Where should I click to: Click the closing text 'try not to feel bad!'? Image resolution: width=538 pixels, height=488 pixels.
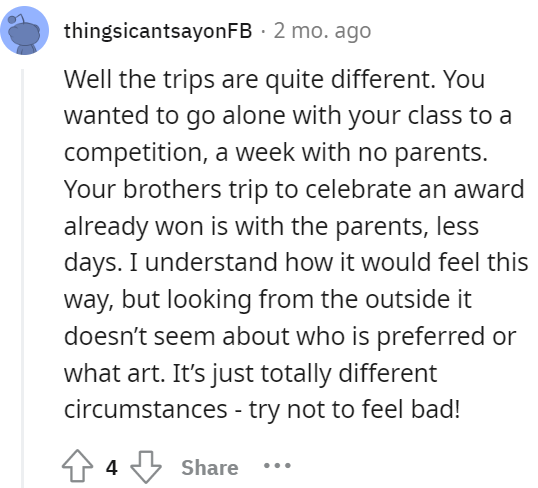354,410
